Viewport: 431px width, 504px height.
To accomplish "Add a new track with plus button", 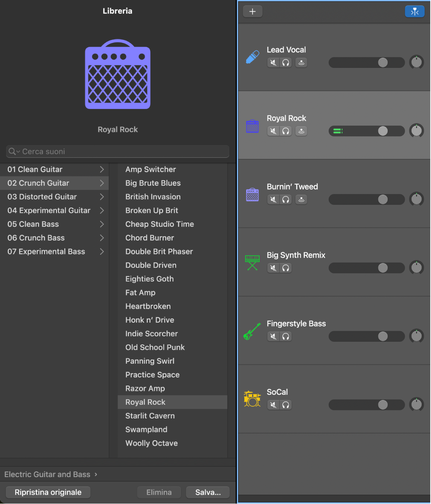I will click(x=252, y=12).
